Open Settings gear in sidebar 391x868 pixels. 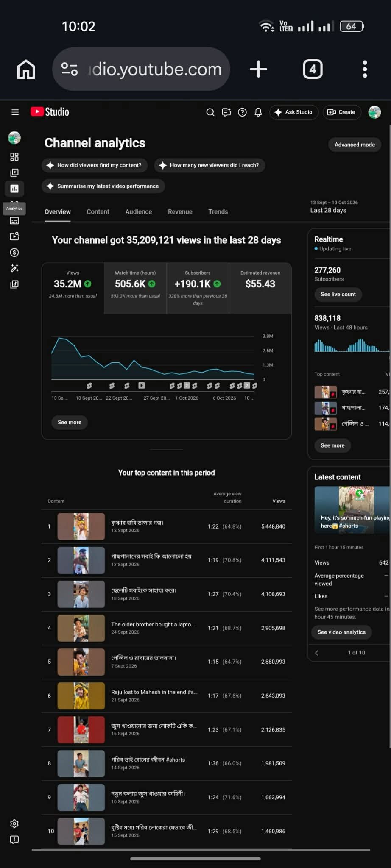14,823
